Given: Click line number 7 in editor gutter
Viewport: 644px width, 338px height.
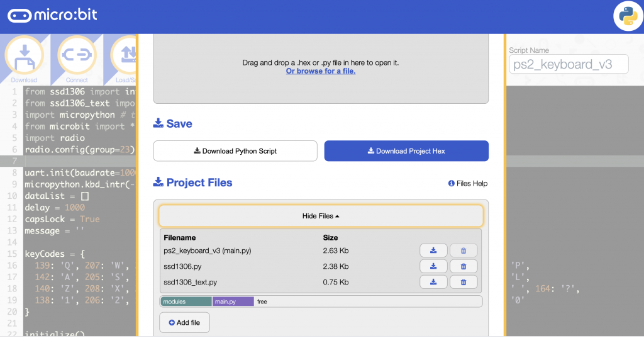Looking at the screenshot, I should click(14, 161).
